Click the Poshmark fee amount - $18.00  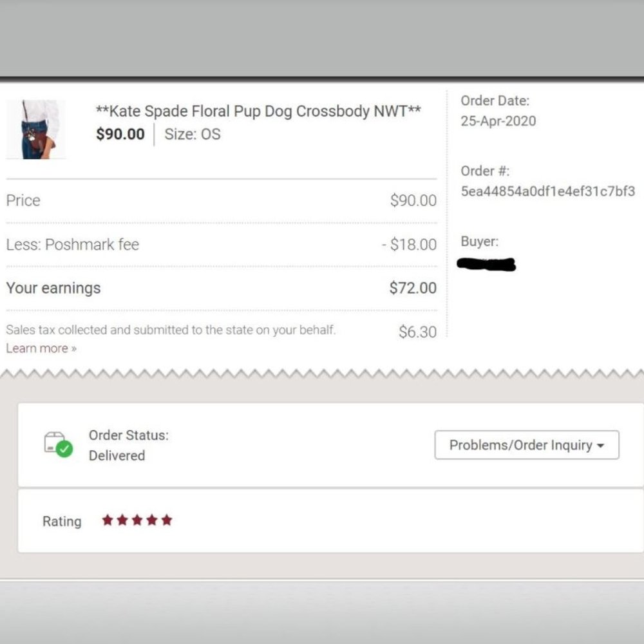pos(409,244)
